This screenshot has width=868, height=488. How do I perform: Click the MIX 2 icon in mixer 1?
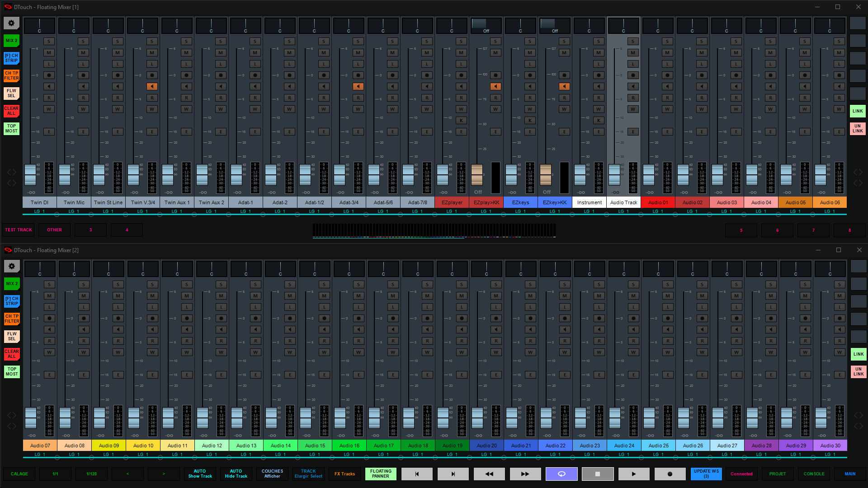coord(11,40)
